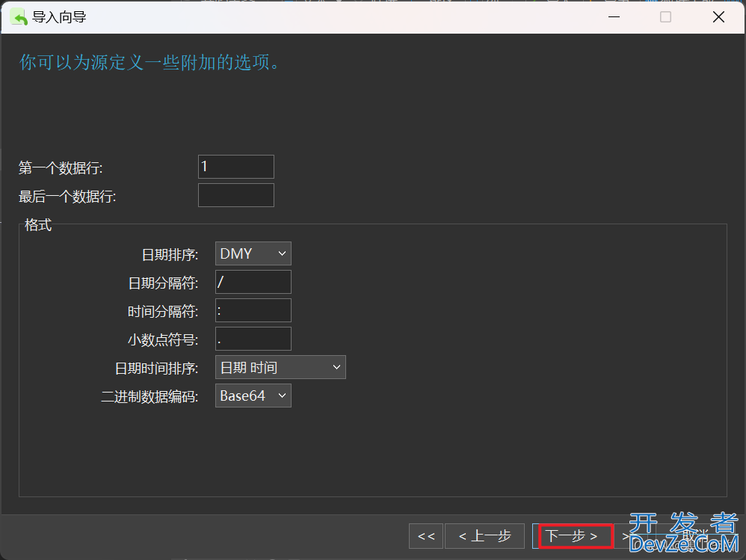Open the date time order dropdown
746x560 pixels.
pos(281,367)
